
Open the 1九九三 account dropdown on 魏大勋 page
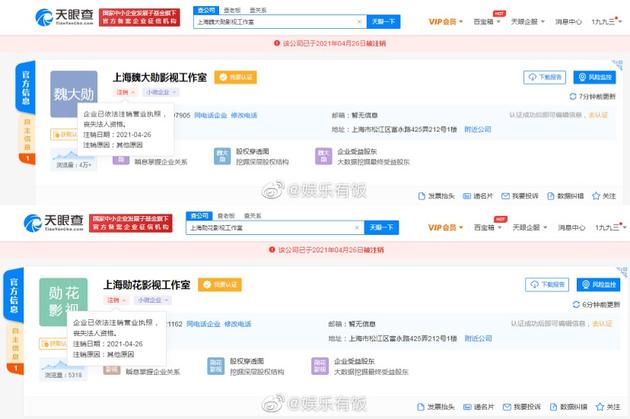click(x=606, y=22)
